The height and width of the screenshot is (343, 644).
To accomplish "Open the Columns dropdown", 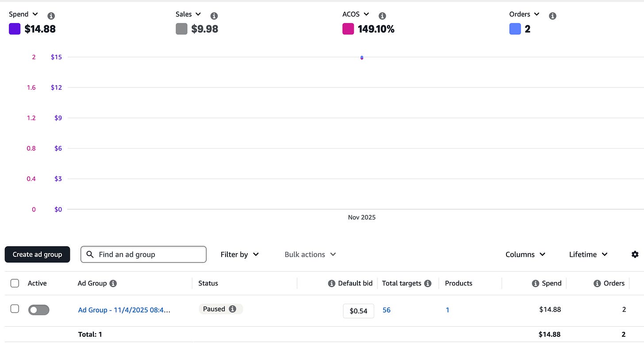I will [525, 255].
